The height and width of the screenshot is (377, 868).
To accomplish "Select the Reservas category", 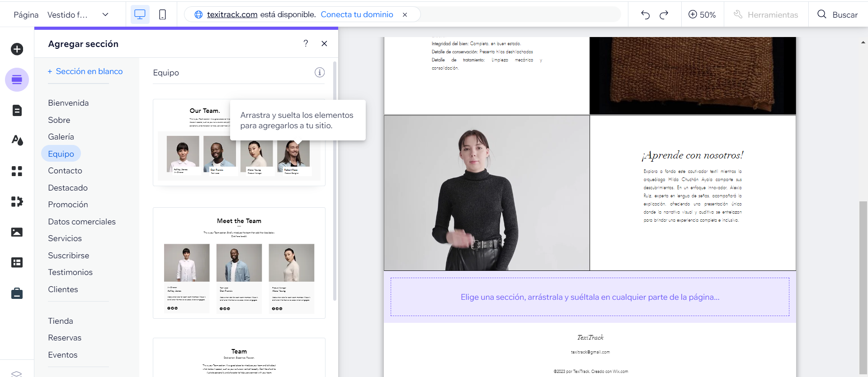I will coord(65,338).
